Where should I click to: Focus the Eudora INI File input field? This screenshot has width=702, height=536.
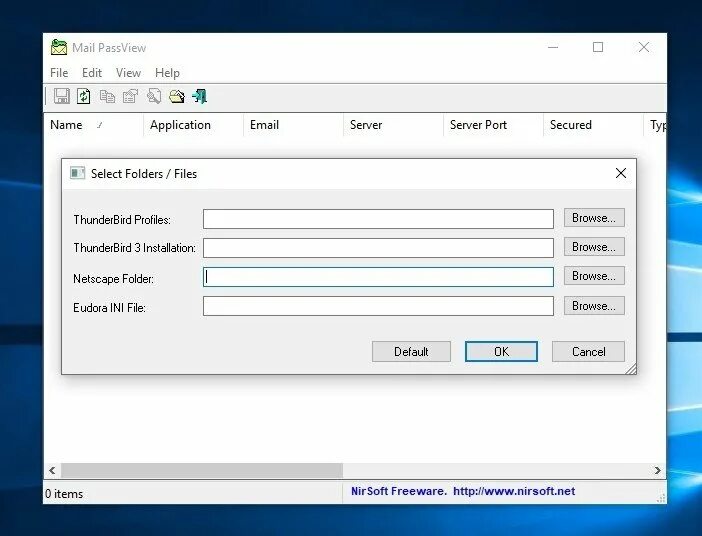click(378, 306)
